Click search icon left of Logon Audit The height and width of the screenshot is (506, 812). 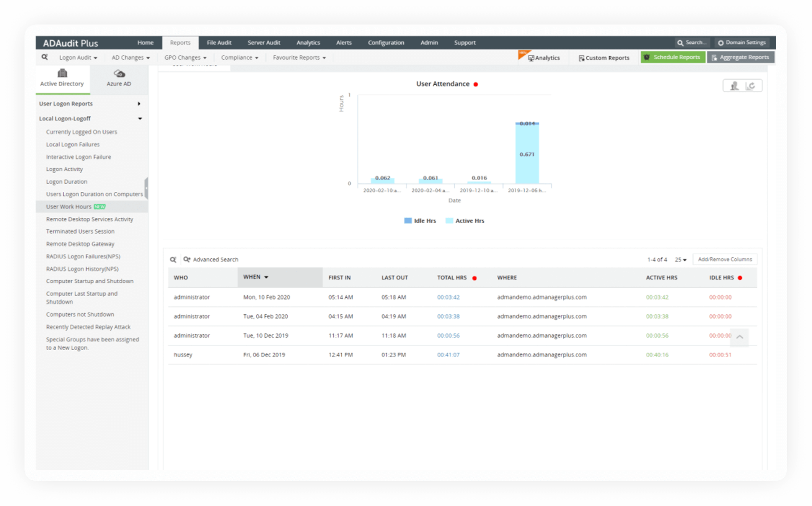click(x=45, y=57)
